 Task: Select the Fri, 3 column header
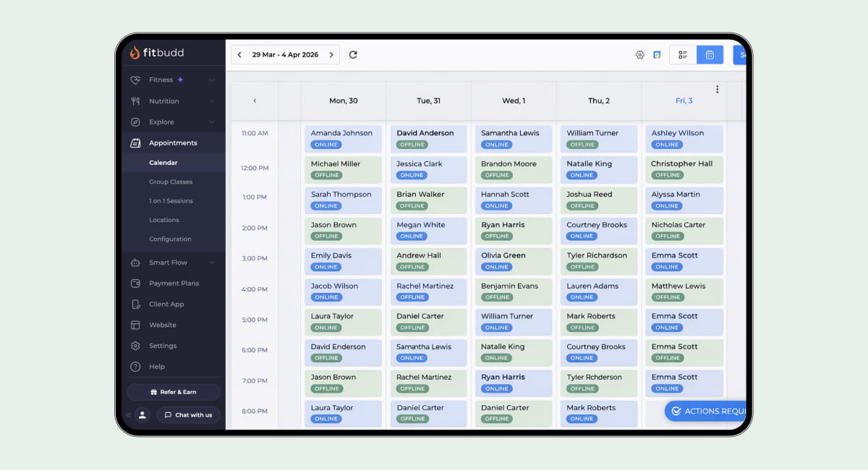click(x=684, y=101)
